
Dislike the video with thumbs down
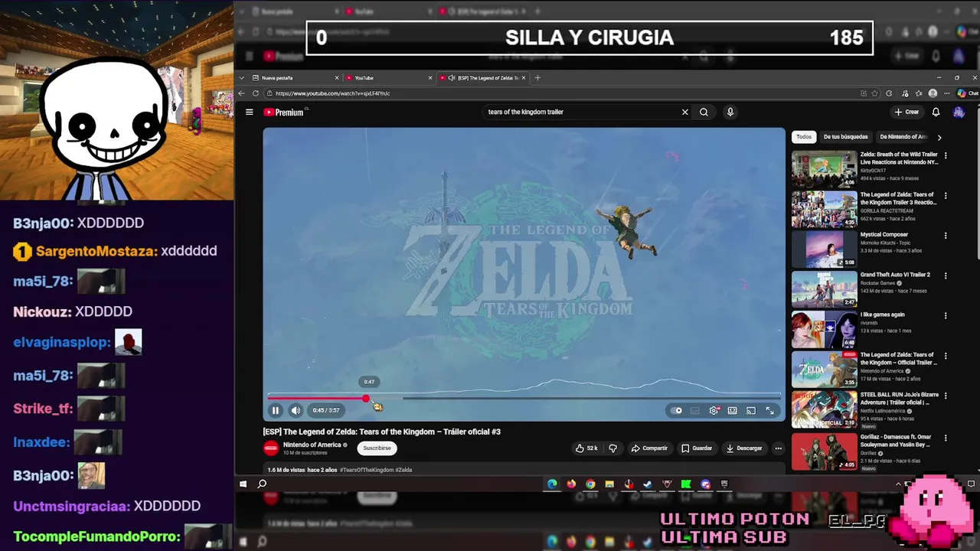(612, 448)
